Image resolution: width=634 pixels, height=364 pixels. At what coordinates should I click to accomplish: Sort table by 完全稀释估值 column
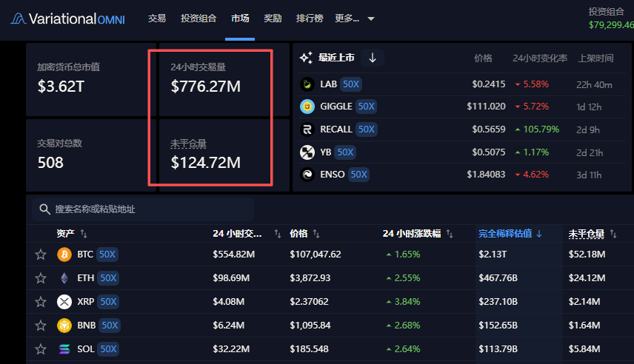510,234
